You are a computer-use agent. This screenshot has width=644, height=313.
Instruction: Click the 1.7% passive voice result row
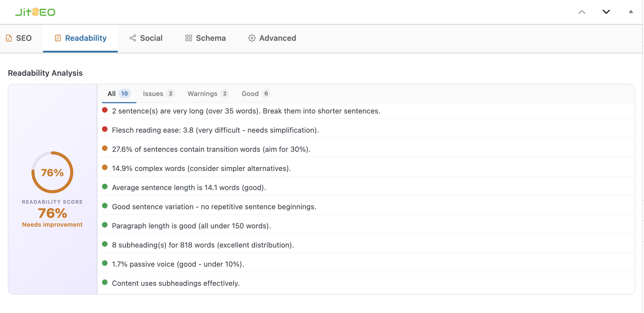click(x=178, y=264)
